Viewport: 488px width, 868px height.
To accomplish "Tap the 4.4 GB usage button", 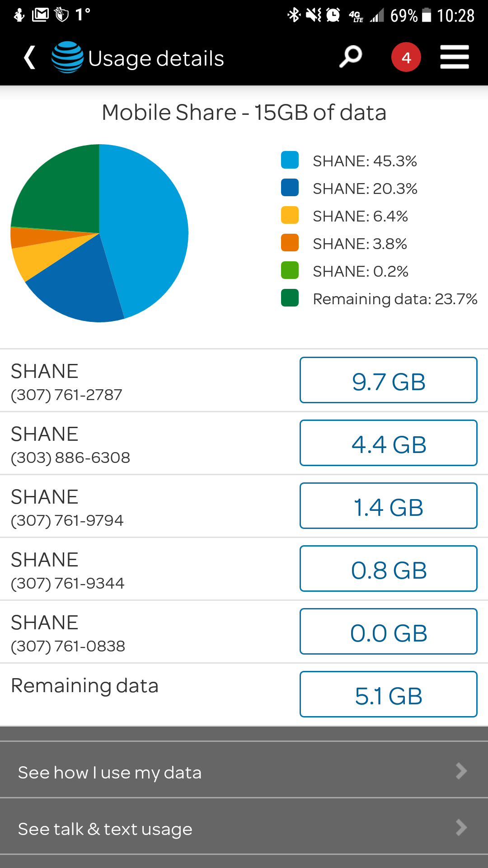I will click(388, 443).
